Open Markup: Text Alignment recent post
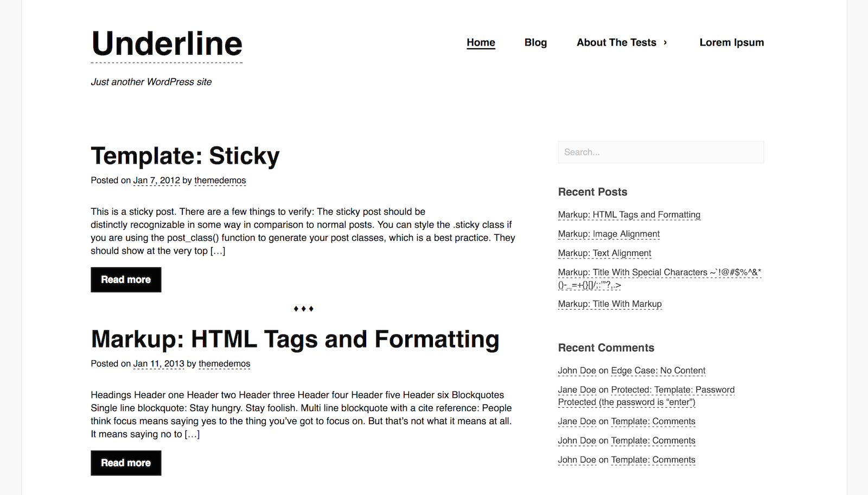This screenshot has width=868, height=495. (x=604, y=253)
